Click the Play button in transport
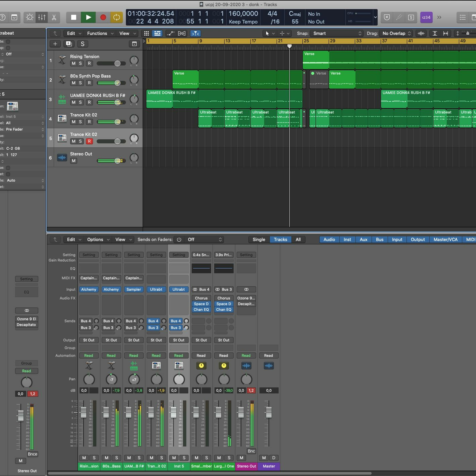 coord(88,17)
